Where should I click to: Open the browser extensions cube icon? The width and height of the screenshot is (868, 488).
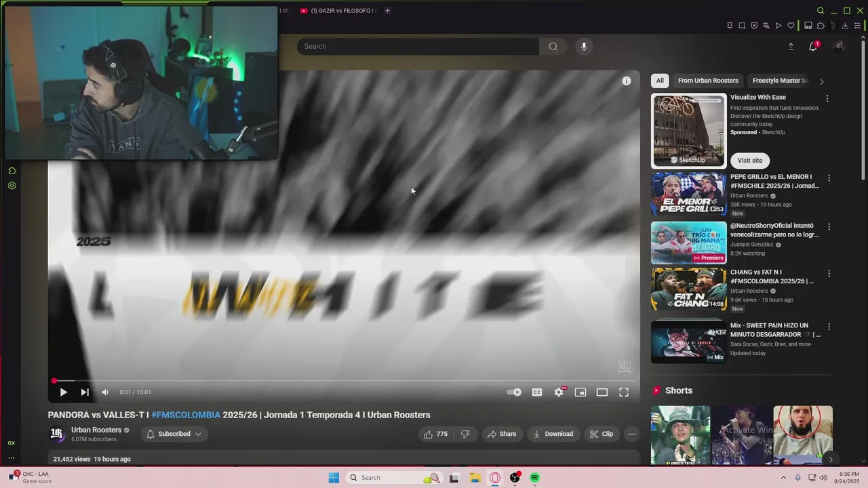[x=821, y=26]
